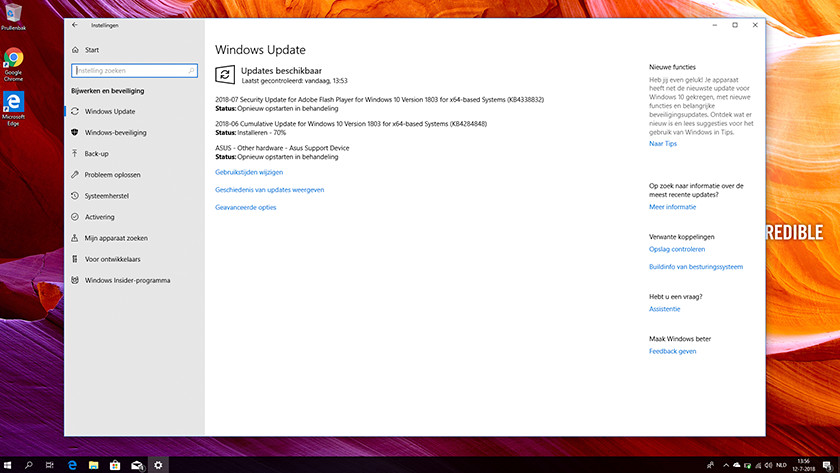The image size is (840, 473).
Task: Click Gebruikstijden wijzigen link
Action: tap(249, 172)
